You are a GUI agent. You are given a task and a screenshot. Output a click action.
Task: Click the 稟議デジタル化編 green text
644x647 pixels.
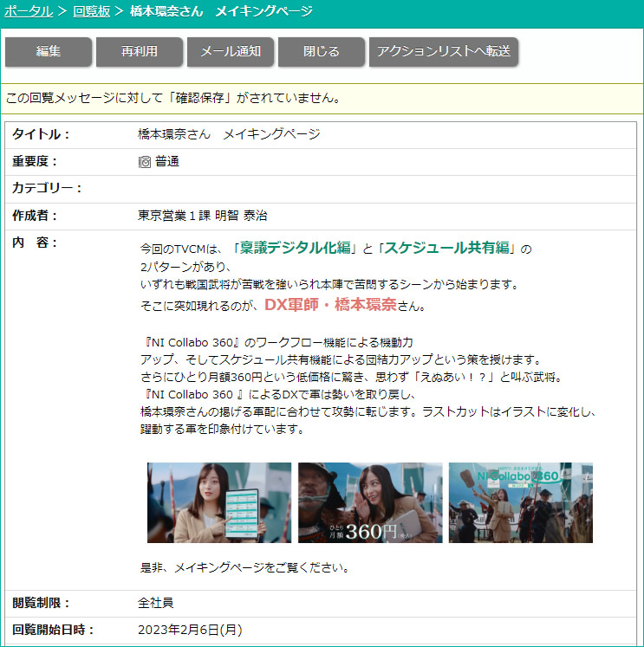click(296, 248)
